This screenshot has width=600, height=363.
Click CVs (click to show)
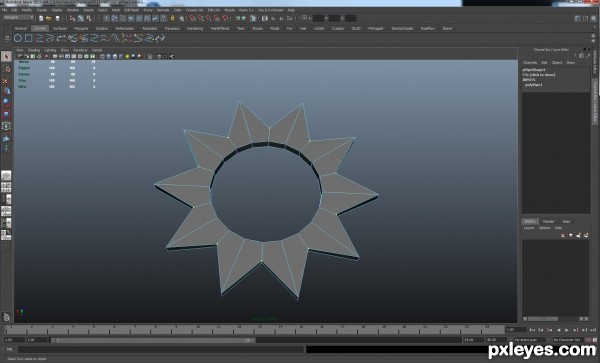click(x=538, y=75)
